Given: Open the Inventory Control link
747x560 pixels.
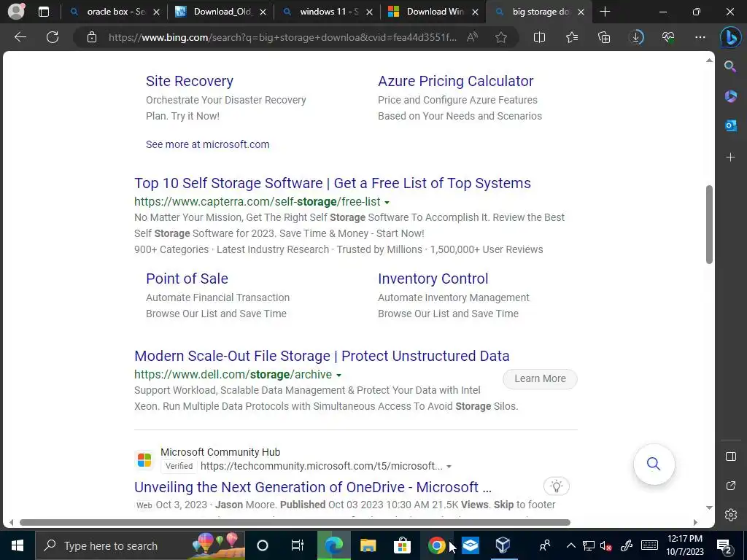Looking at the screenshot, I should [433, 279].
